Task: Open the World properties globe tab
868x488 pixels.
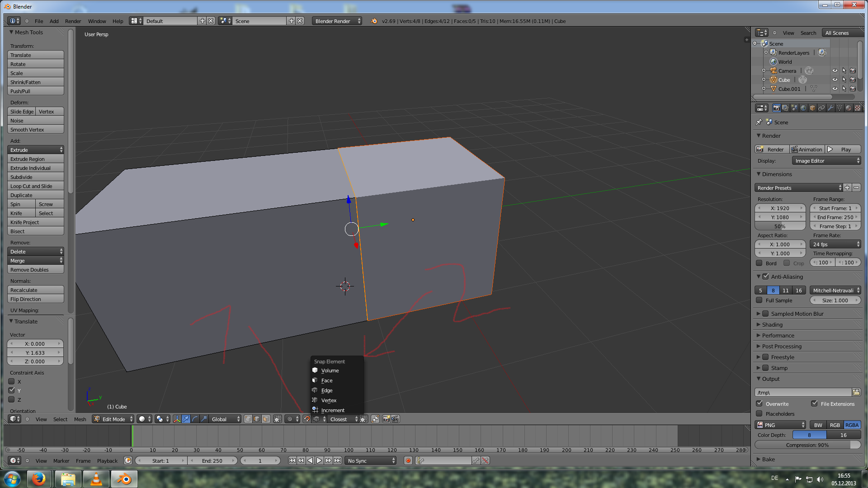Action: pyautogui.click(x=803, y=108)
